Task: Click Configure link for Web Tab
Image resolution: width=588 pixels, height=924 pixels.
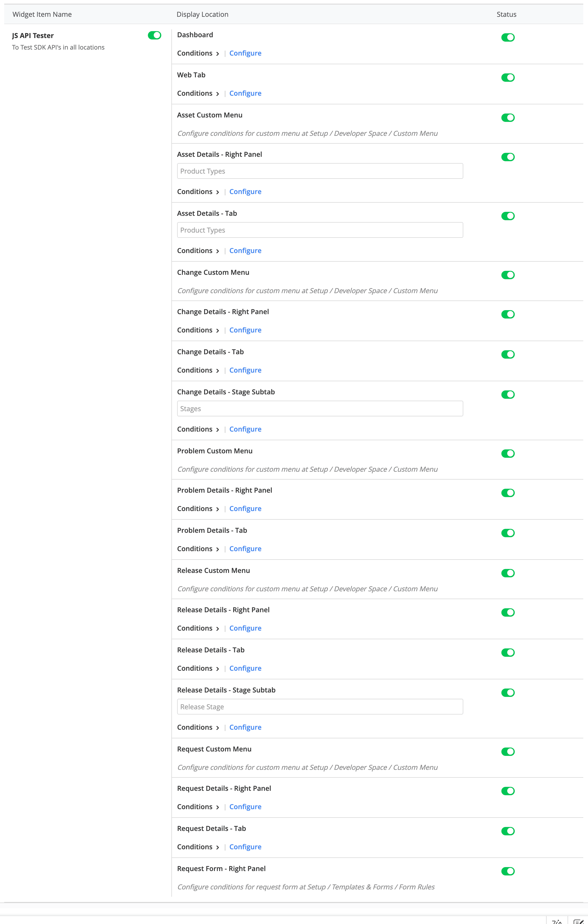Action: coord(245,94)
